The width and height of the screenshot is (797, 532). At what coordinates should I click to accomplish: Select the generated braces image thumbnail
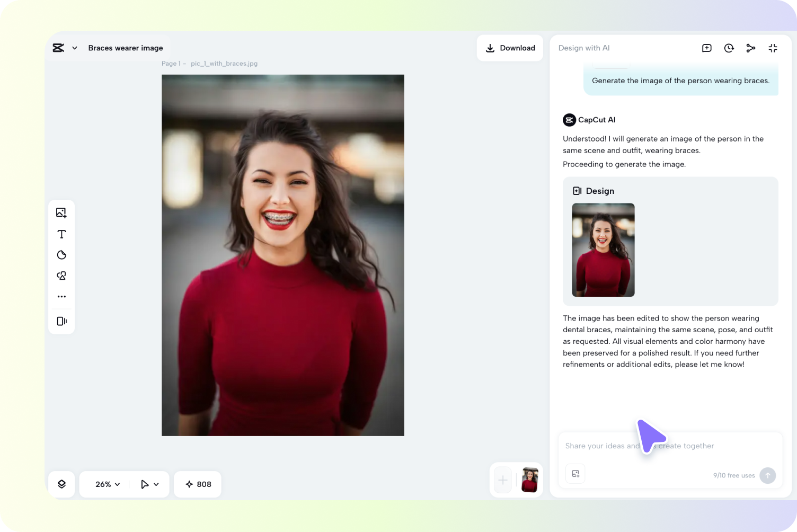coord(603,250)
